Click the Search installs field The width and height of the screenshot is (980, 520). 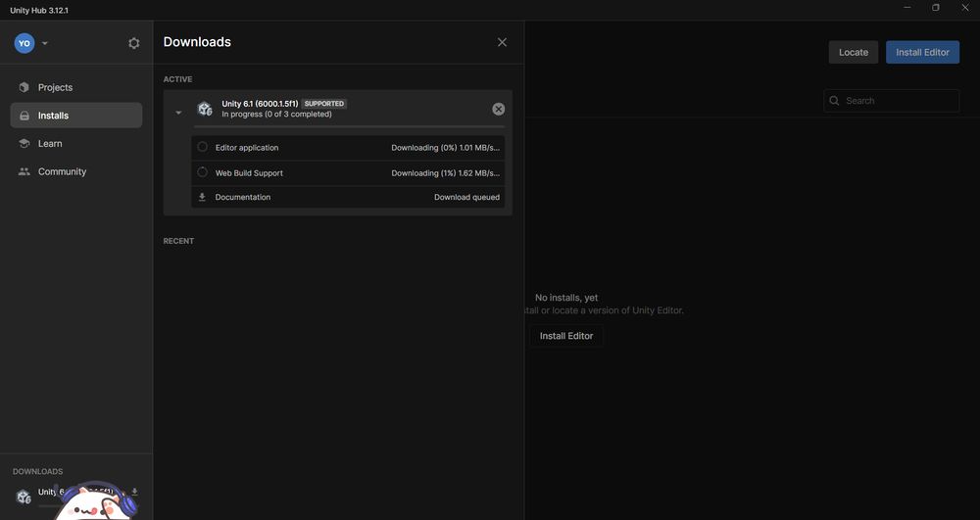click(891, 101)
